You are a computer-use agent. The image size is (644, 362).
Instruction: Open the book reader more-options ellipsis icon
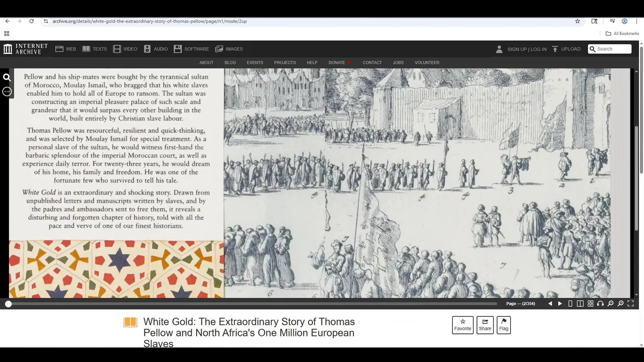click(7, 92)
